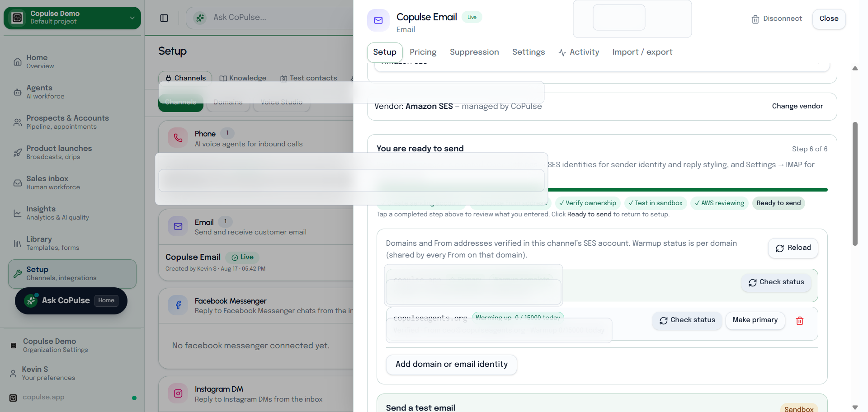Click the Live status badge in panel header
The width and height of the screenshot is (868, 412).
coord(472,18)
